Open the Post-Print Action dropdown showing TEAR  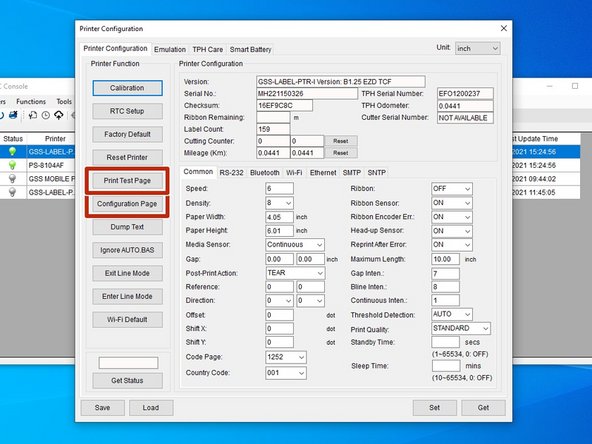(x=295, y=273)
